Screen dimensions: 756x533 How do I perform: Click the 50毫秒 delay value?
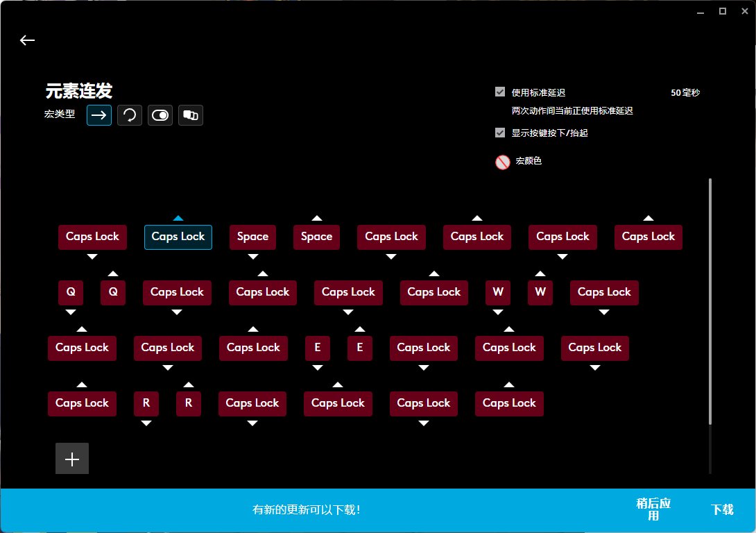tap(685, 92)
